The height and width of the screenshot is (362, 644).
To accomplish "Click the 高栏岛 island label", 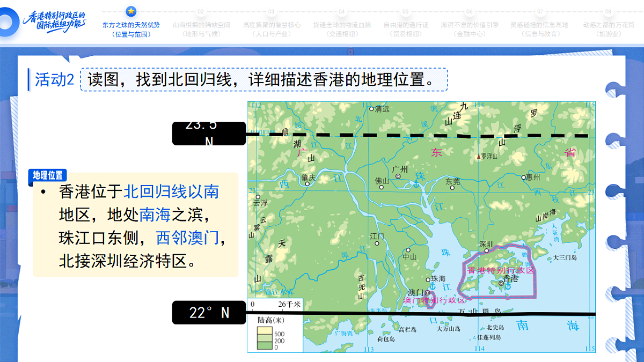I will pos(408,330).
